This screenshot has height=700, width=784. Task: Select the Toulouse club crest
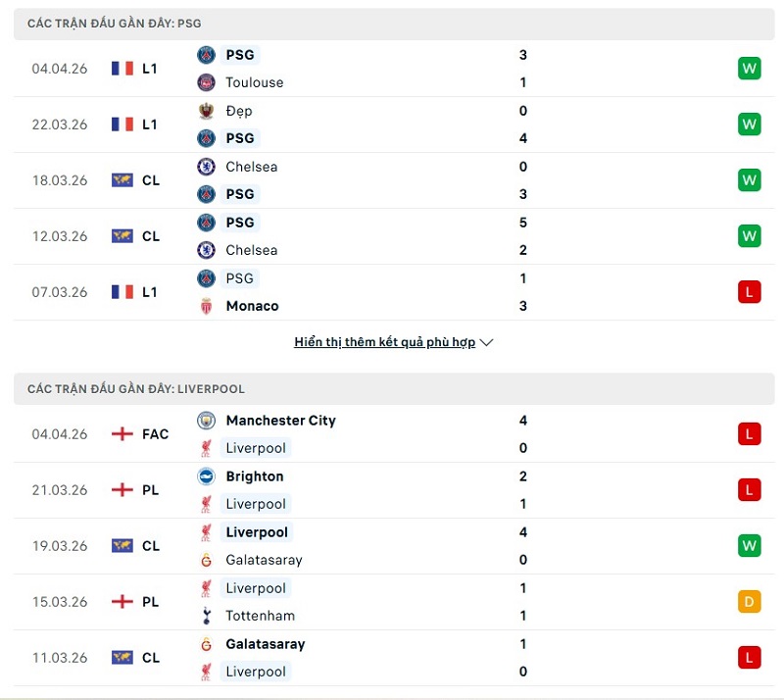pyautogui.click(x=208, y=82)
